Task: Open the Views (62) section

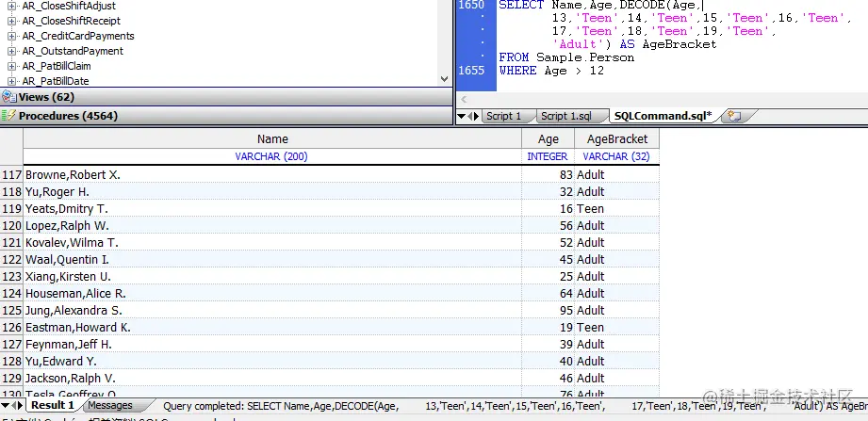Action: coord(226,97)
